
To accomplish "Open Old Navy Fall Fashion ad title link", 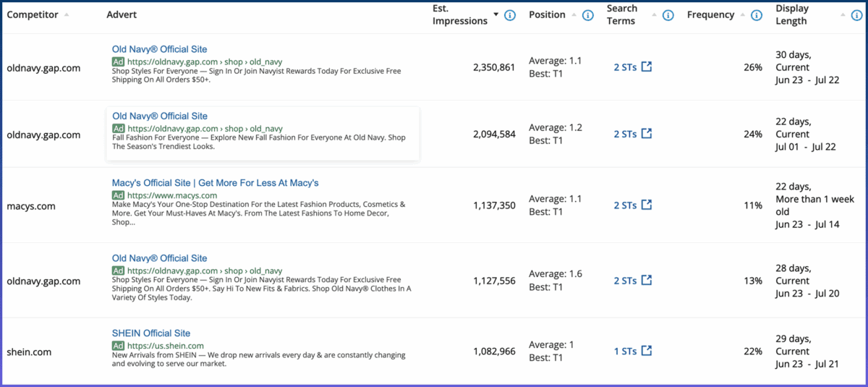I will [x=160, y=116].
